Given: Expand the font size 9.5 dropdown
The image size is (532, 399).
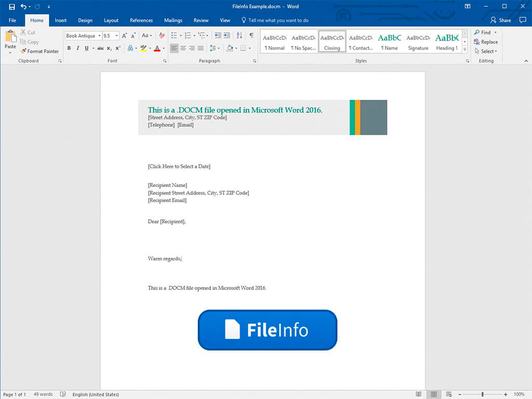Looking at the screenshot, I should click(x=116, y=36).
